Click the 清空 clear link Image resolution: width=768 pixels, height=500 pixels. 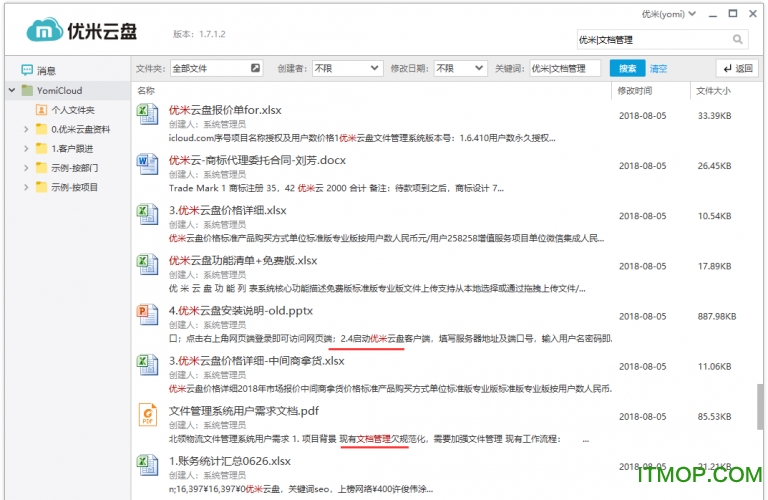[x=658, y=69]
